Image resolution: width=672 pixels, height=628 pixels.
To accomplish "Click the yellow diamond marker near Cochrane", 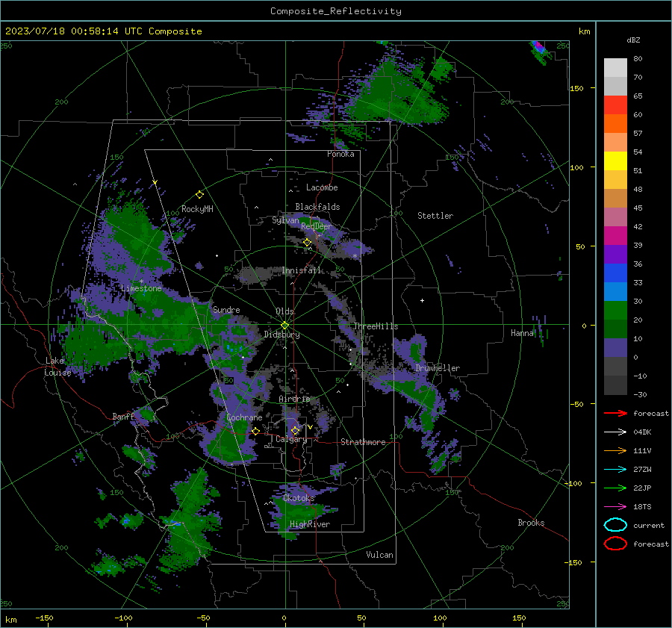I will (x=256, y=431).
